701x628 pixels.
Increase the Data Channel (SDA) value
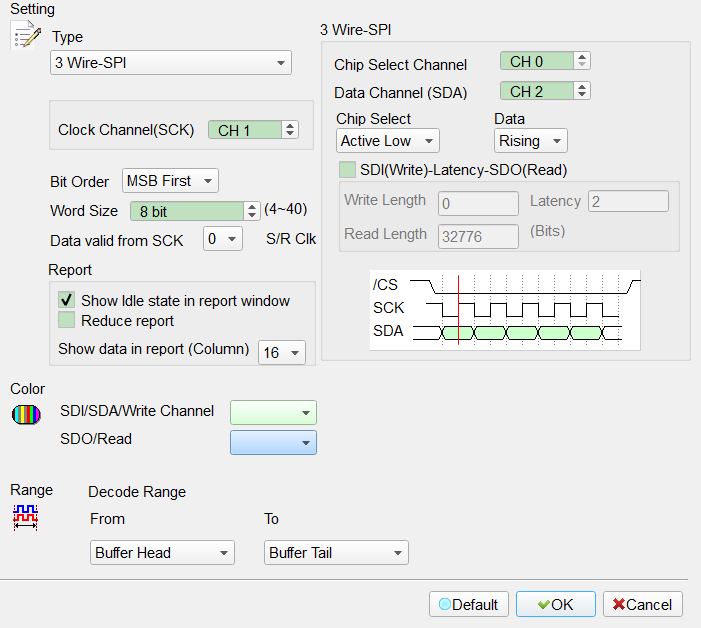pyautogui.click(x=582, y=87)
